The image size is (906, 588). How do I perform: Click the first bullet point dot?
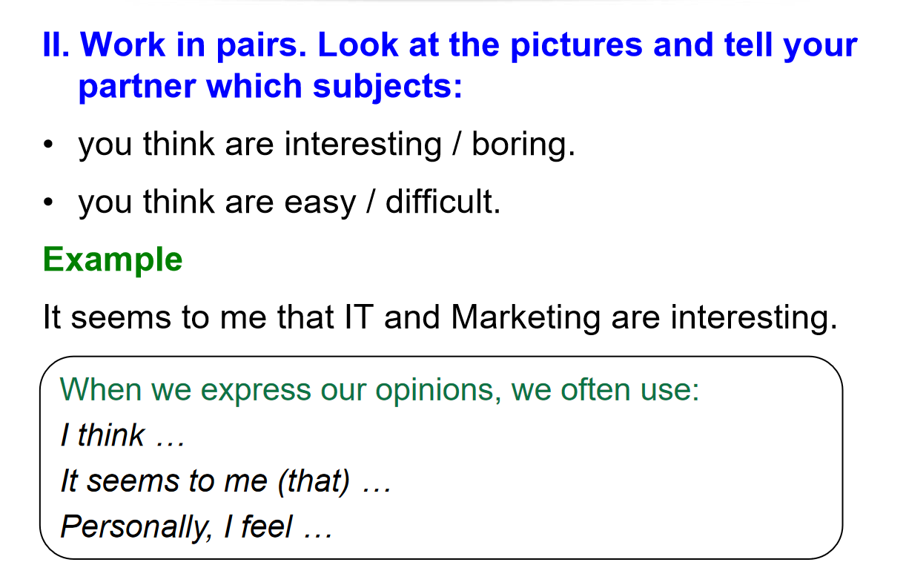coord(49,145)
